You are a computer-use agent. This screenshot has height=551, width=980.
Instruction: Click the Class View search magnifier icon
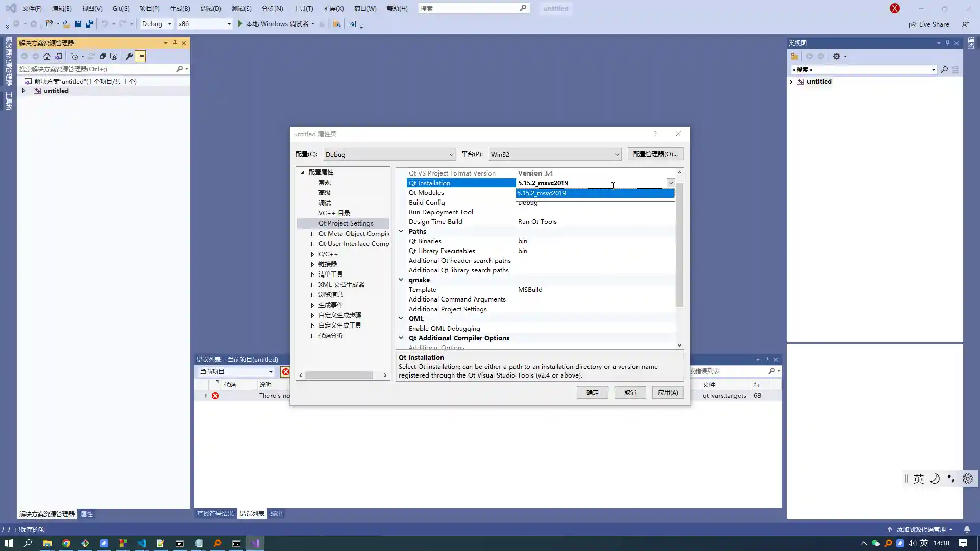[x=944, y=70]
